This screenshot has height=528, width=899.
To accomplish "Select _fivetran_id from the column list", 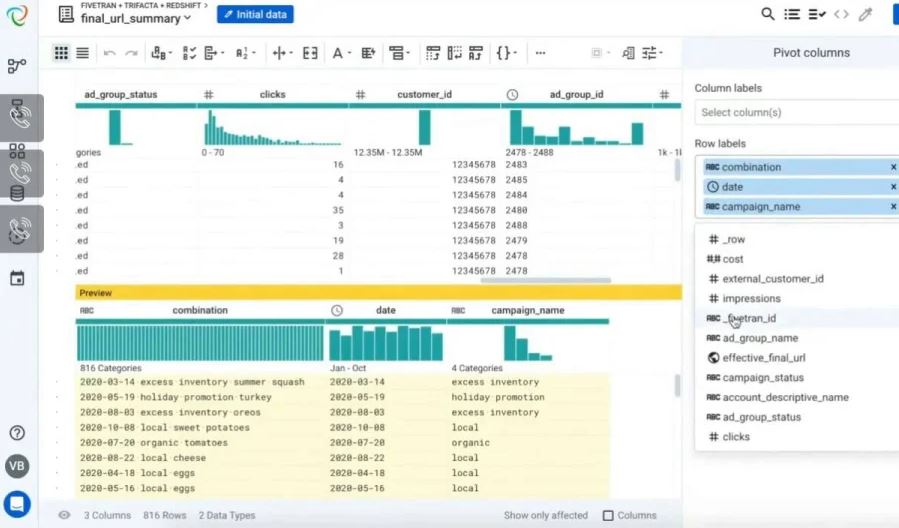I will click(x=797, y=318).
